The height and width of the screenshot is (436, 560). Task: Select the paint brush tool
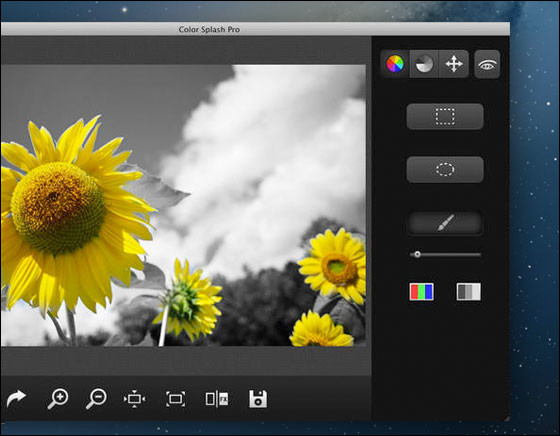445,223
